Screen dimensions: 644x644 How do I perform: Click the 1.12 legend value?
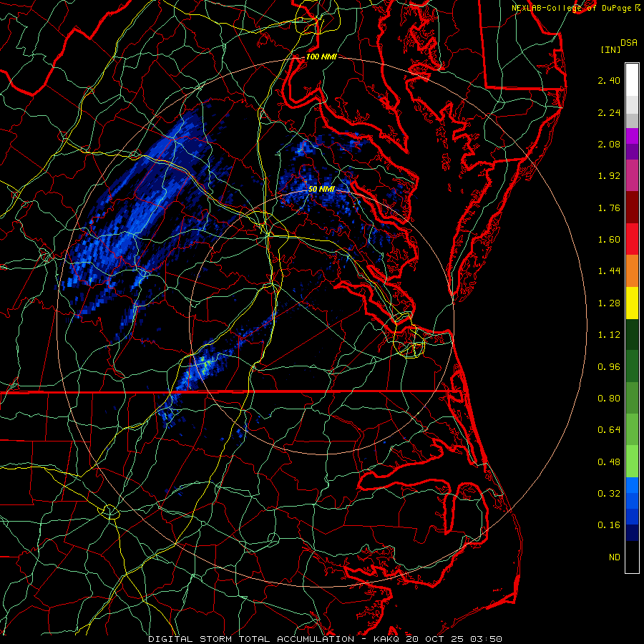pyautogui.click(x=609, y=335)
